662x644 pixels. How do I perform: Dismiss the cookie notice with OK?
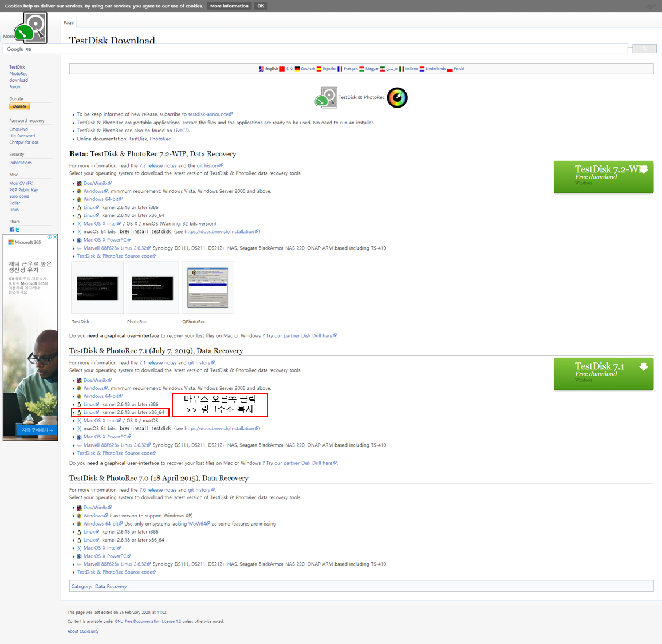tap(261, 6)
